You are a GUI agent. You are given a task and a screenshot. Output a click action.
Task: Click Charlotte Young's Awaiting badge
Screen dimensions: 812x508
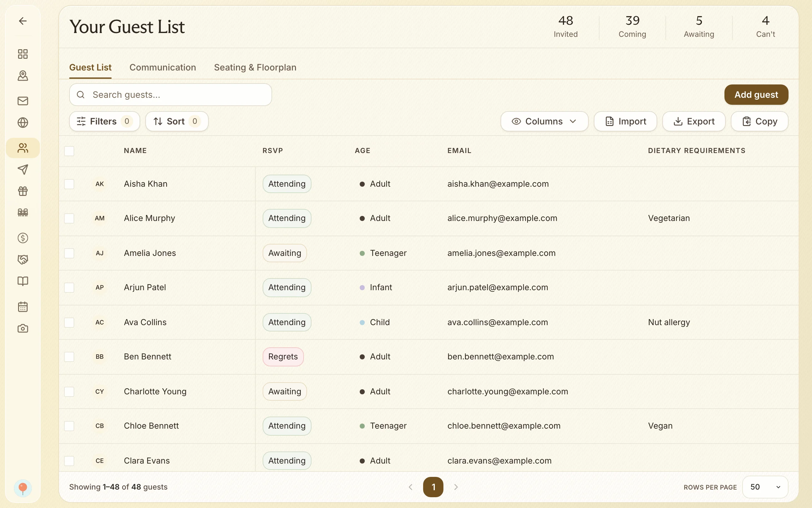tap(285, 391)
